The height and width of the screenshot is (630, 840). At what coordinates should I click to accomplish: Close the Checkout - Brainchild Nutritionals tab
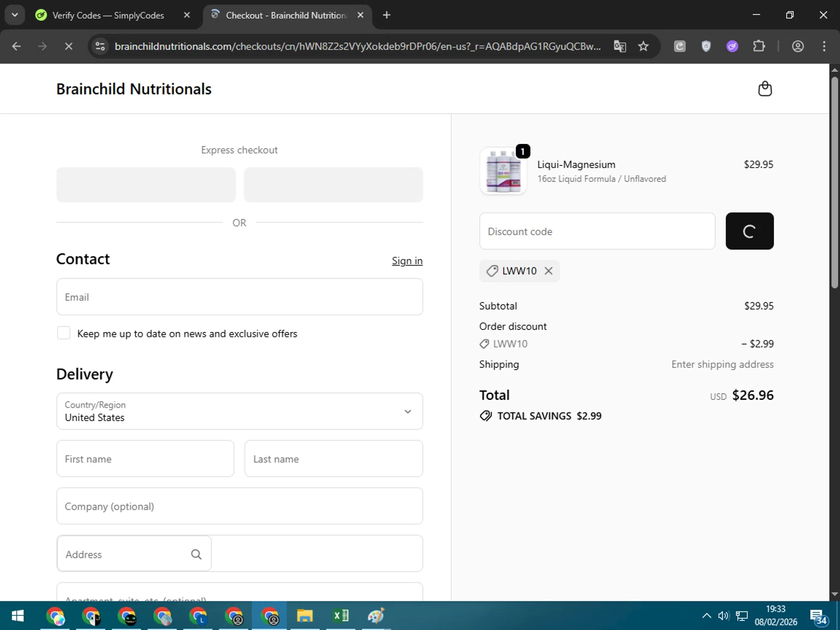[361, 15]
